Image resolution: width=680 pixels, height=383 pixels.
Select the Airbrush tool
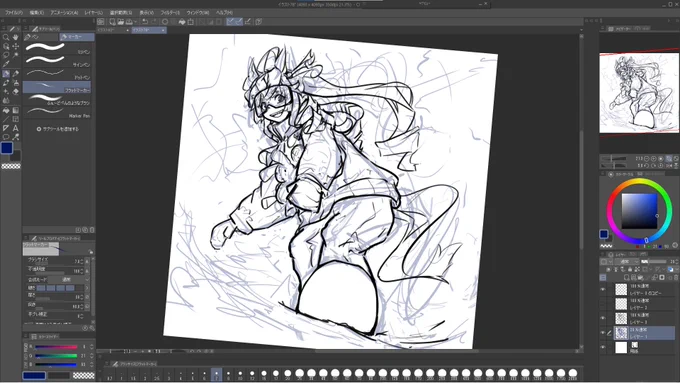point(16,82)
